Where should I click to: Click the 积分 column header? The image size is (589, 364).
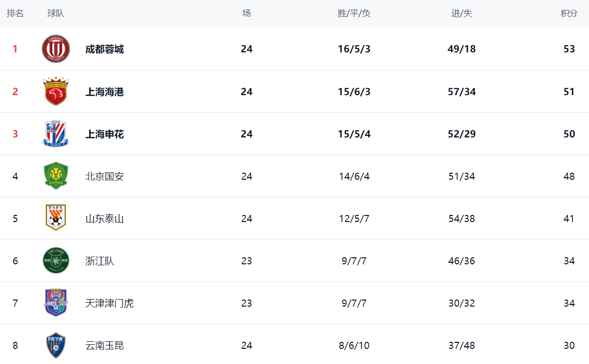point(569,14)
